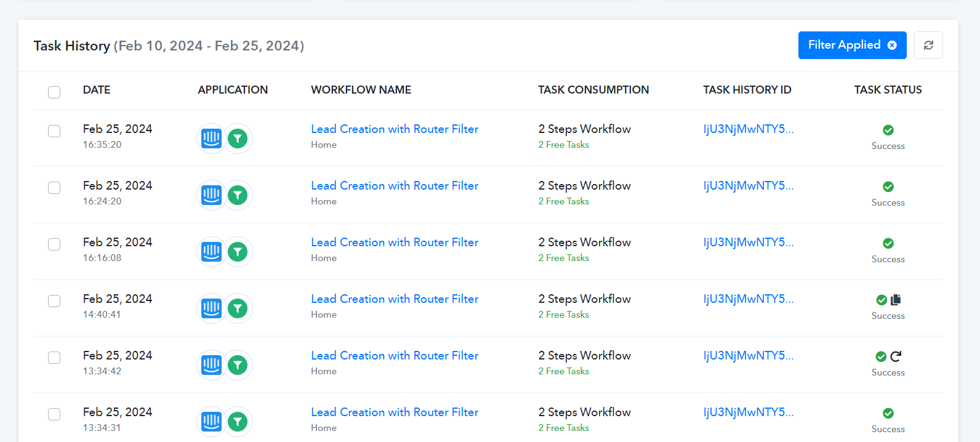Click the copy document icon in 14:40:41 row

coord(896,300)
